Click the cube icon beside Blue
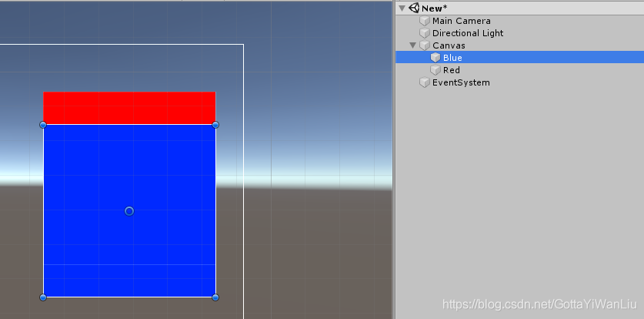644x319 pixels. coord(435,58)
